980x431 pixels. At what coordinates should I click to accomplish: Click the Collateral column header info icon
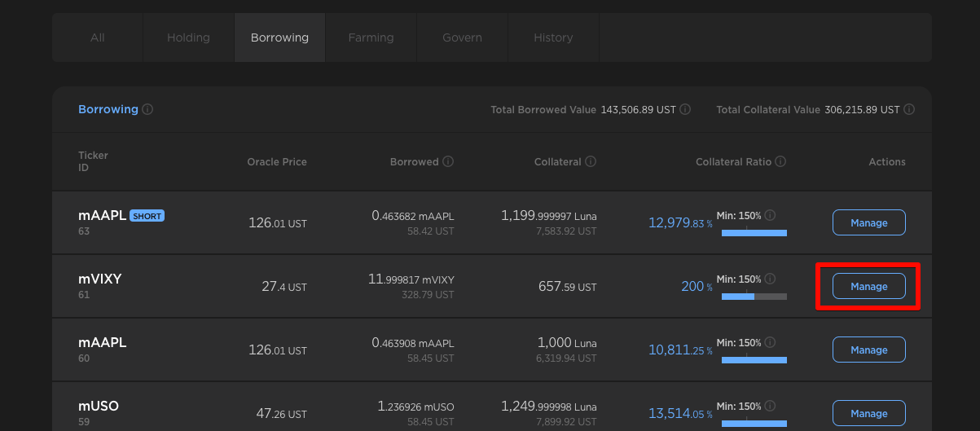[x=591, y=161]
